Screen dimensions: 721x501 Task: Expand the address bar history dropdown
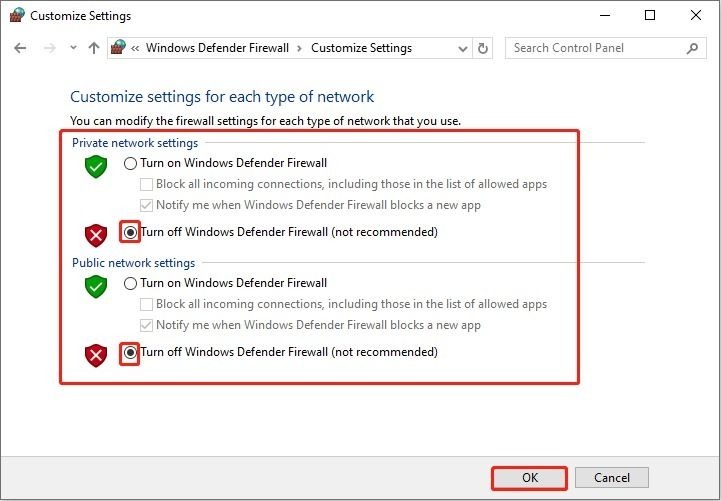[462, 48]
